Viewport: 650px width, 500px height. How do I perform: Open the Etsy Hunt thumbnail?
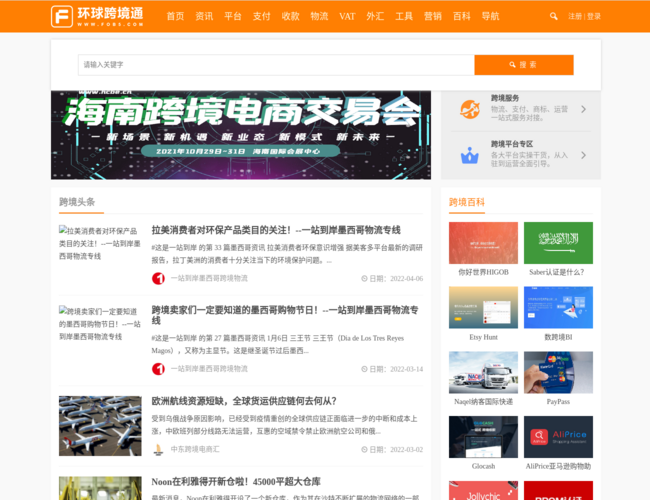483,308
